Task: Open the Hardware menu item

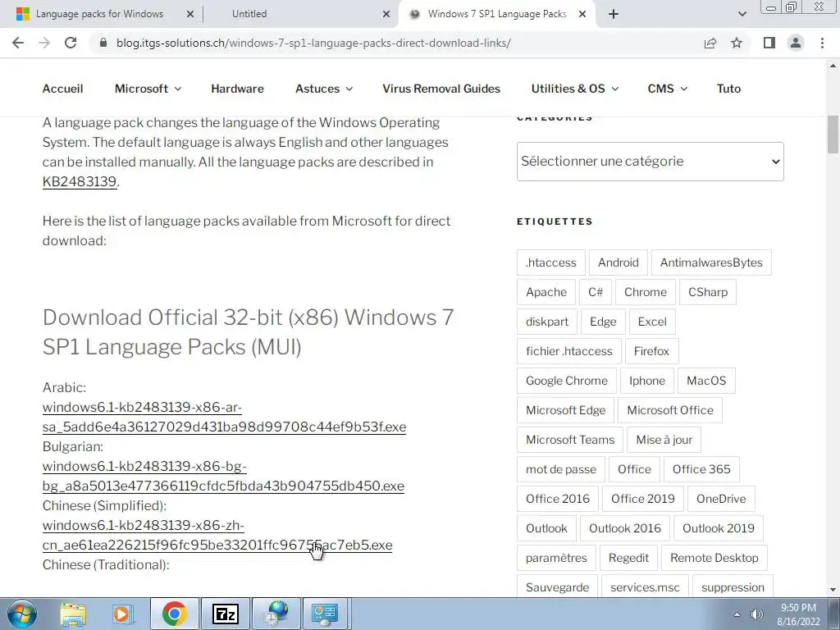Action: click(x=237, y=89)
